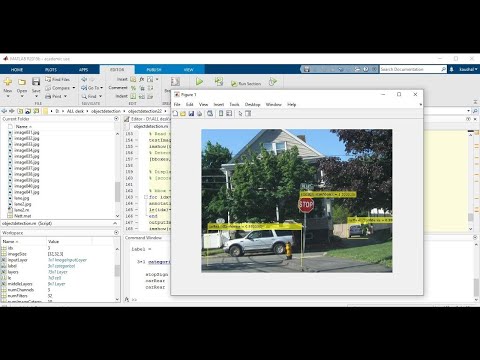Select the middleLayers variable in Workspace
The width and height of the screenshot is (480, 360).
click(x=20, y=284)
